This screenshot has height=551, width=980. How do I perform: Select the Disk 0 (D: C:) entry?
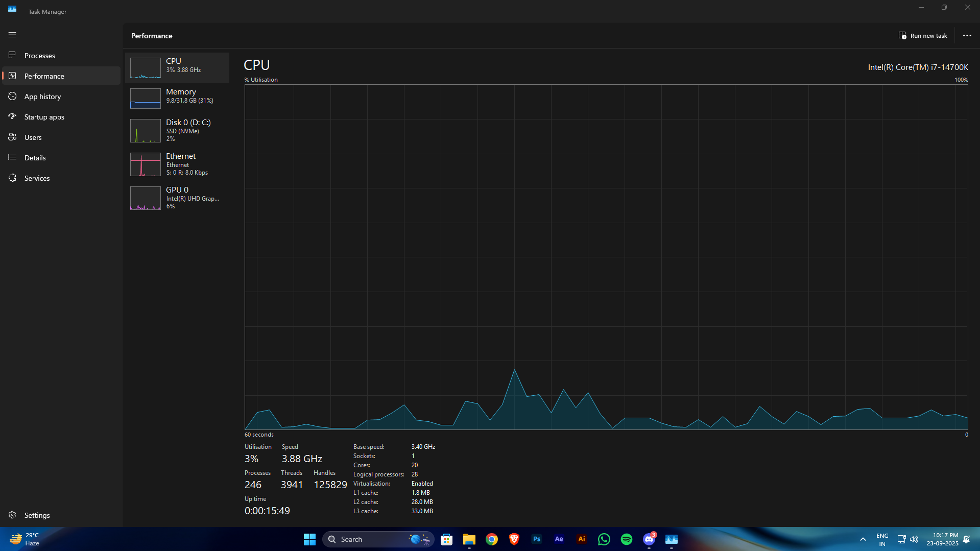tap(177, 130)
